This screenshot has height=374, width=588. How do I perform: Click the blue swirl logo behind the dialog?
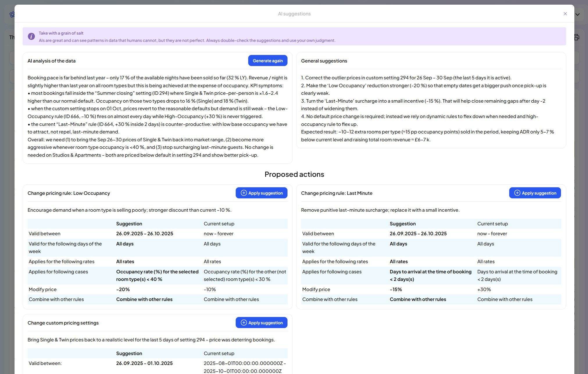(x=12, y=14)
